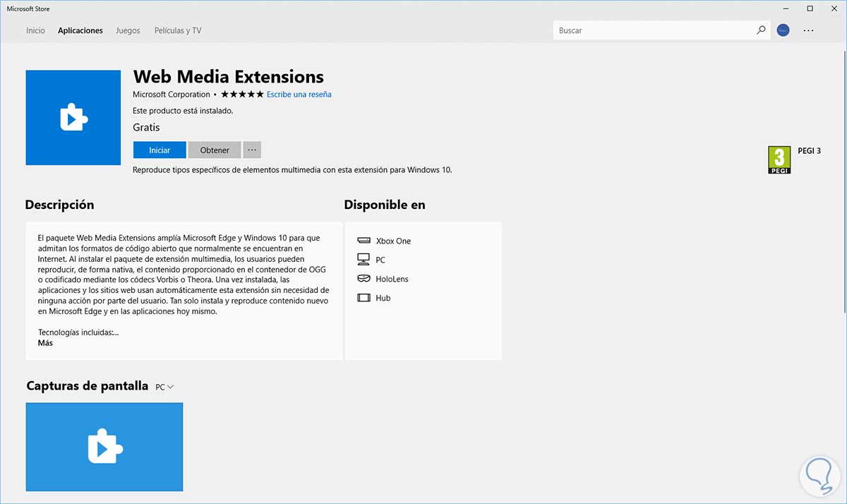This screenshot has width=847, height=504.
Task: Open the Escribe una reseña link
Action: pos(299,94)
